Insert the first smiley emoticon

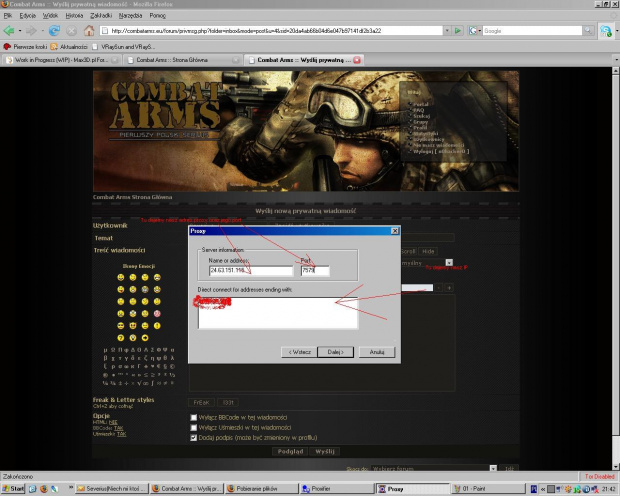[x=121, y=277]
